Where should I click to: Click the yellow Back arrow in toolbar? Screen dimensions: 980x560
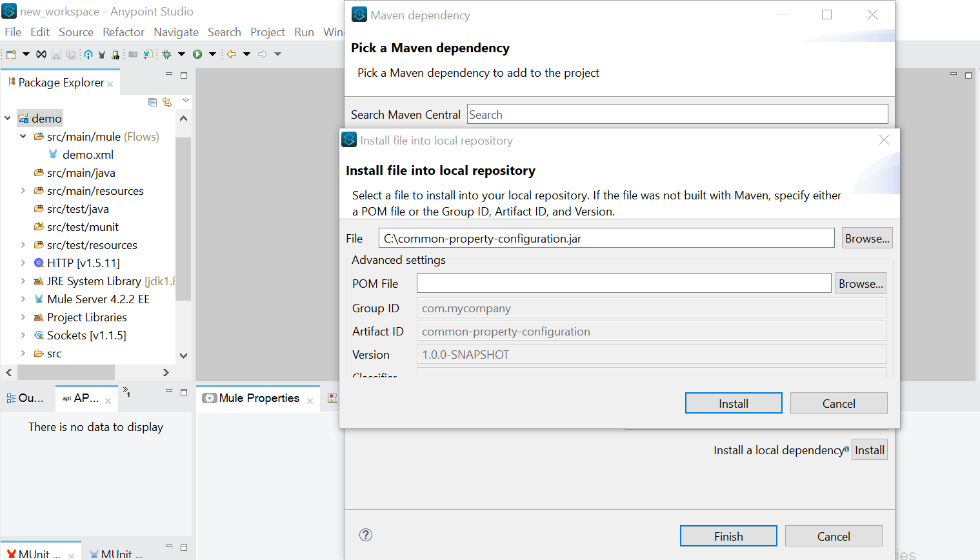tap(231, 54)
